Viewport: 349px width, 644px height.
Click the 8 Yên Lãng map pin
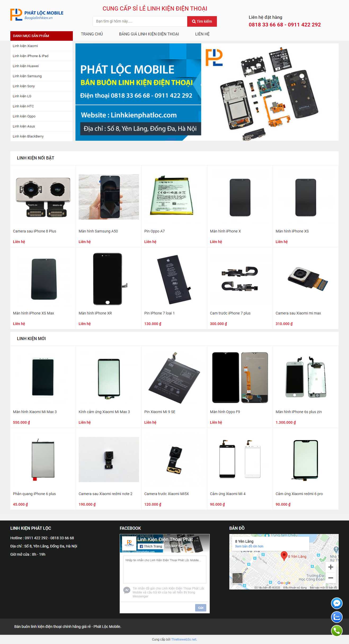click(284, 556)
